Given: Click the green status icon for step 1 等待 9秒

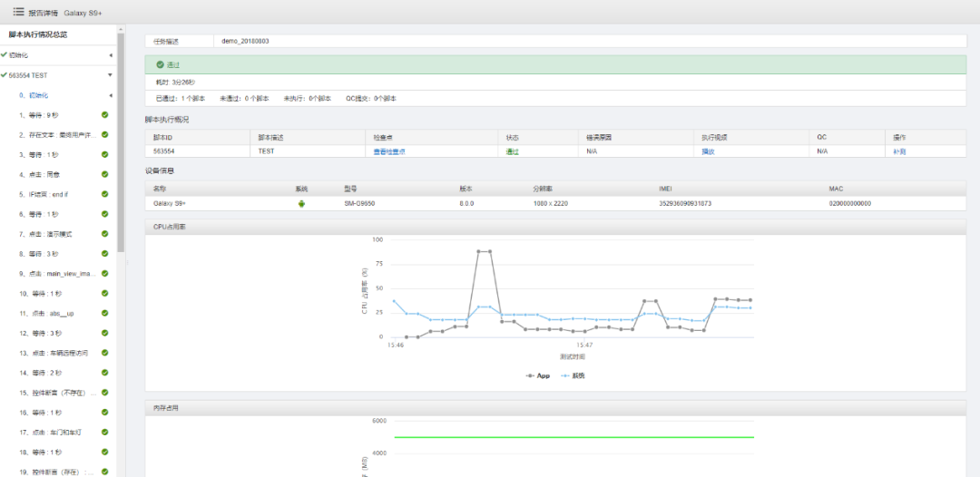Looking at the screenshot, I should click(105, 115).
